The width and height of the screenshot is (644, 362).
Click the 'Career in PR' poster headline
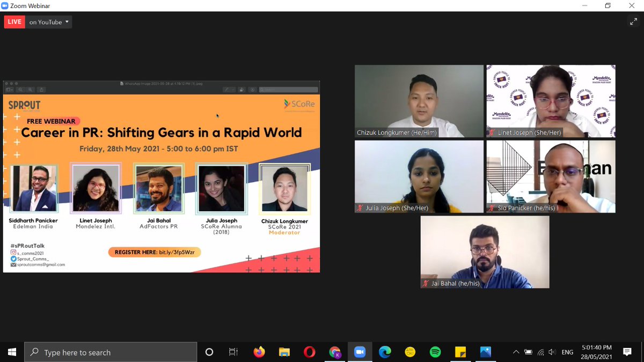pos(162,132)
